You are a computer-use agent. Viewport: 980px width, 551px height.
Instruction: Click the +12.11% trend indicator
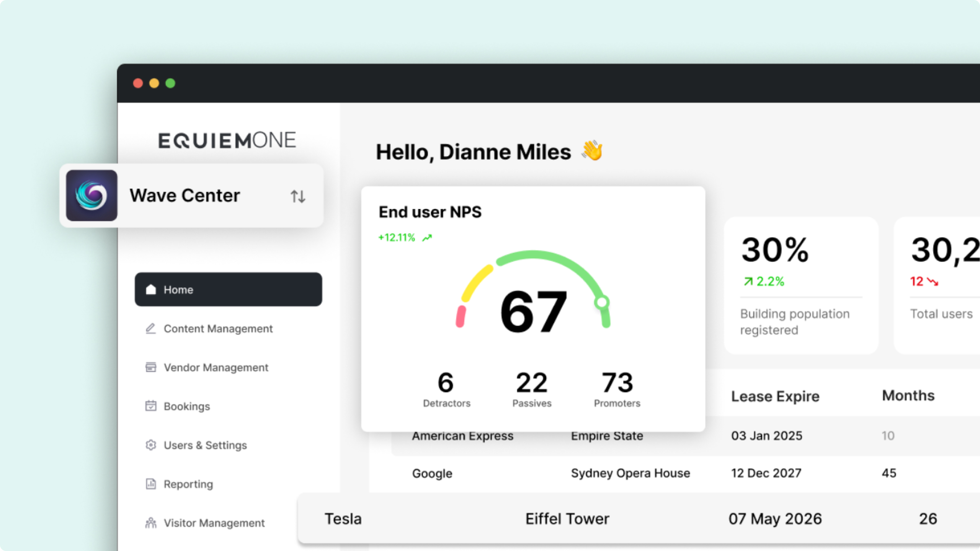coord(396,237)
